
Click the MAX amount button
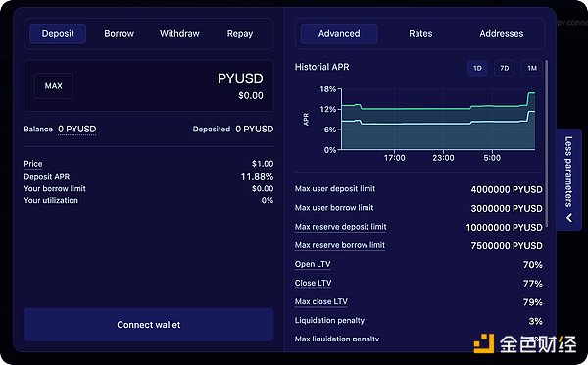click(x=53, y=86)
